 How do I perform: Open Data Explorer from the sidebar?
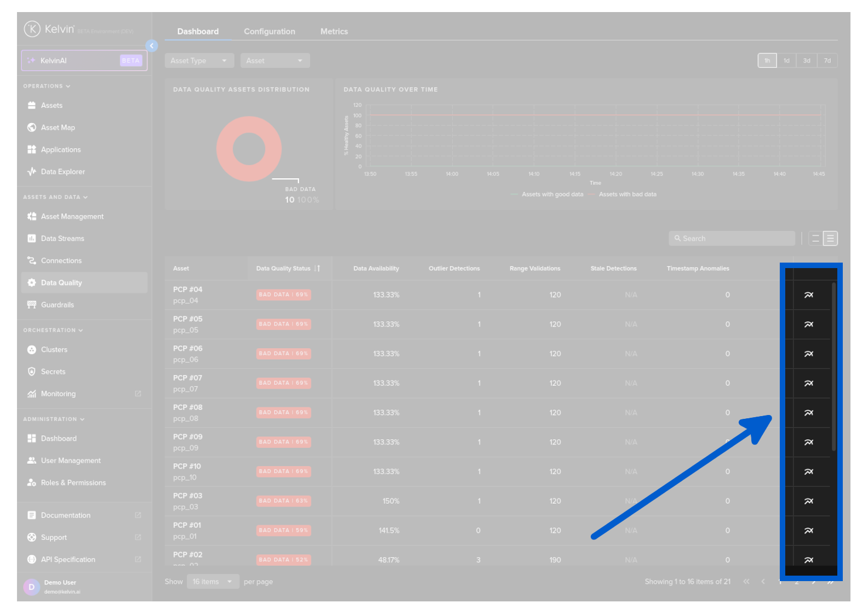(62, 172)
